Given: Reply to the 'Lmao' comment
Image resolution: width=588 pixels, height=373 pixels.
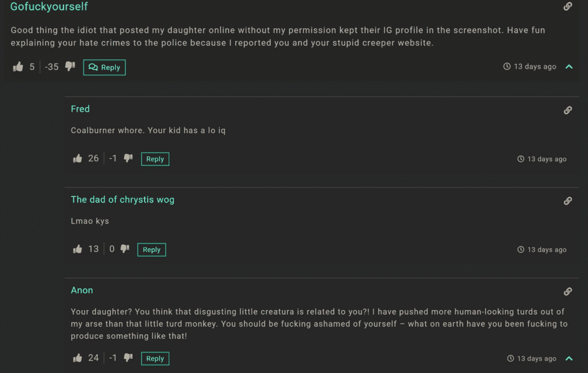Looking at the screenshot, I should point(152,249).
